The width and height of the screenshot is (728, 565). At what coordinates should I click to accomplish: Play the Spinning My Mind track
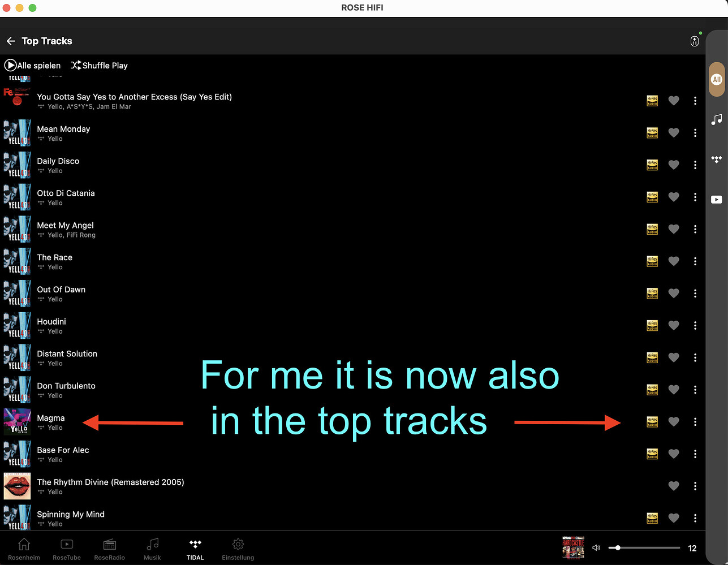(71, 515)
